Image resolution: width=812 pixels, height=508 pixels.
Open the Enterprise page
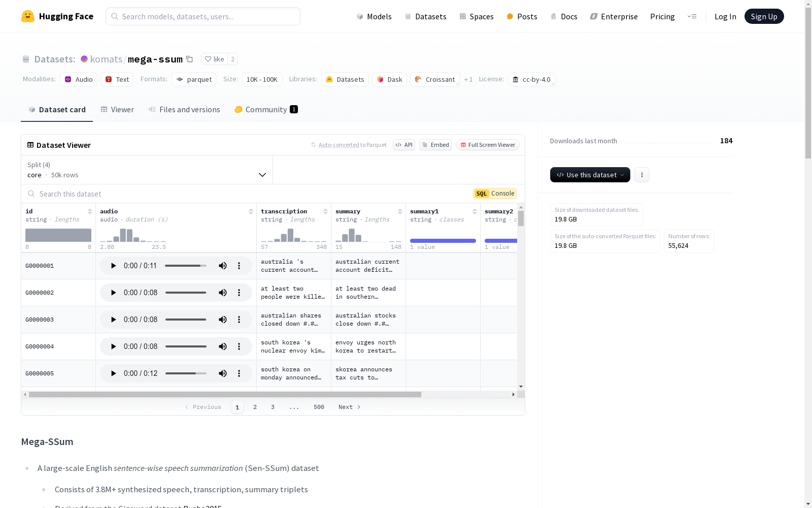[614, 16]
